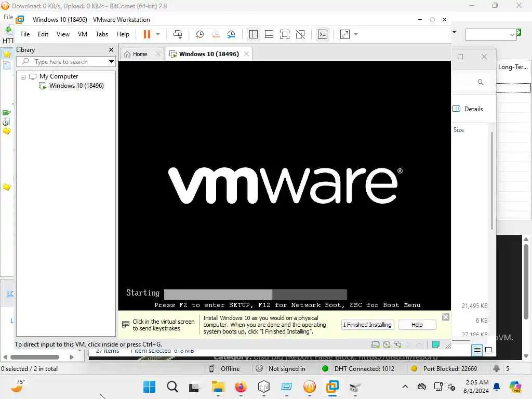
Task: Open the VM menu
Action: [x=83, y=34]
